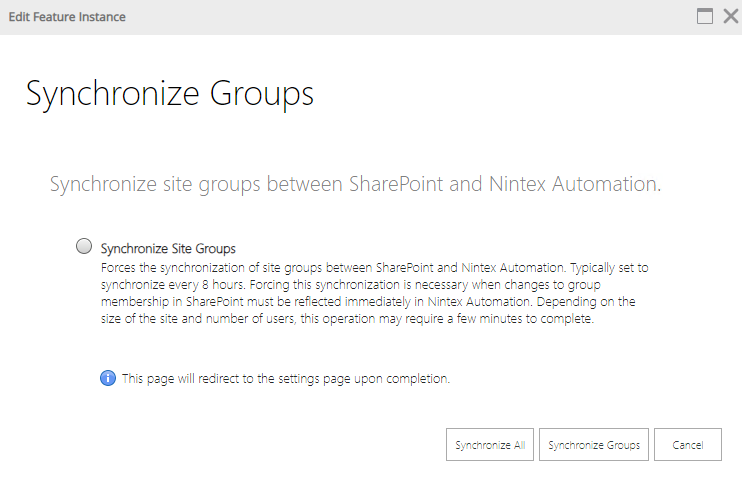Maximize the Edit Feature Instance dialog
The width and height of the screenshot is (742, 482).
(x=705, y=16)
